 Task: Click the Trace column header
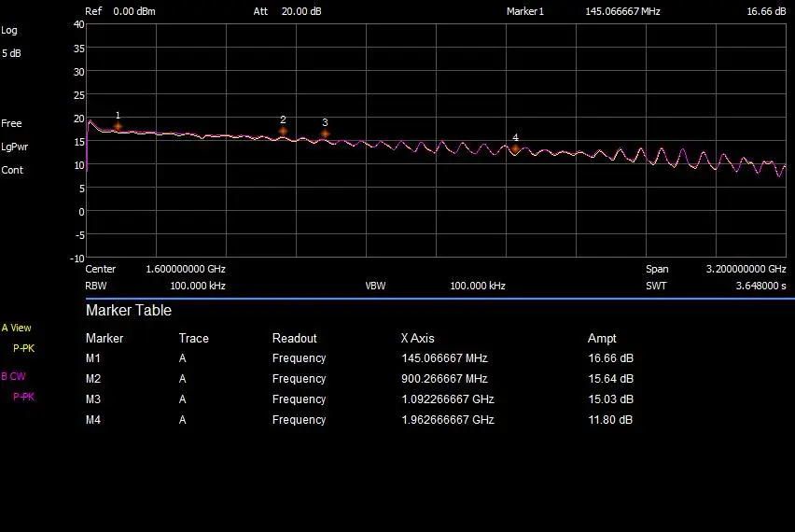(x=194, y=338)
